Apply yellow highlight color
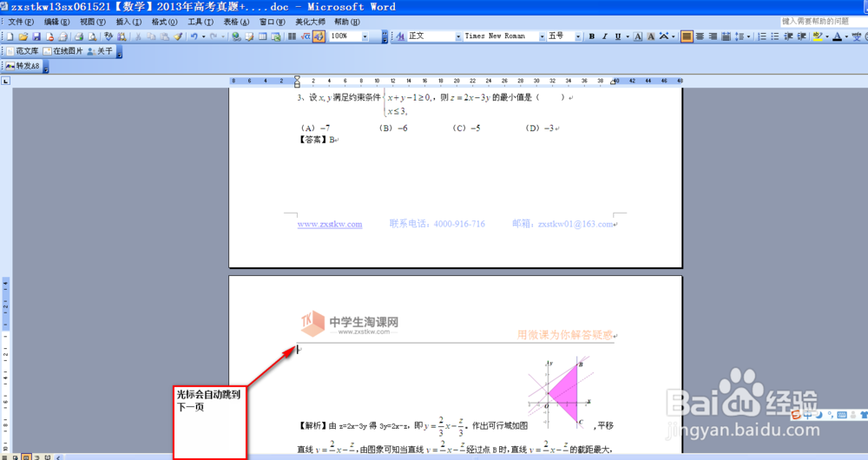This screenshot has height=460, width=868. pyautogui.click(x=817, y=36)
